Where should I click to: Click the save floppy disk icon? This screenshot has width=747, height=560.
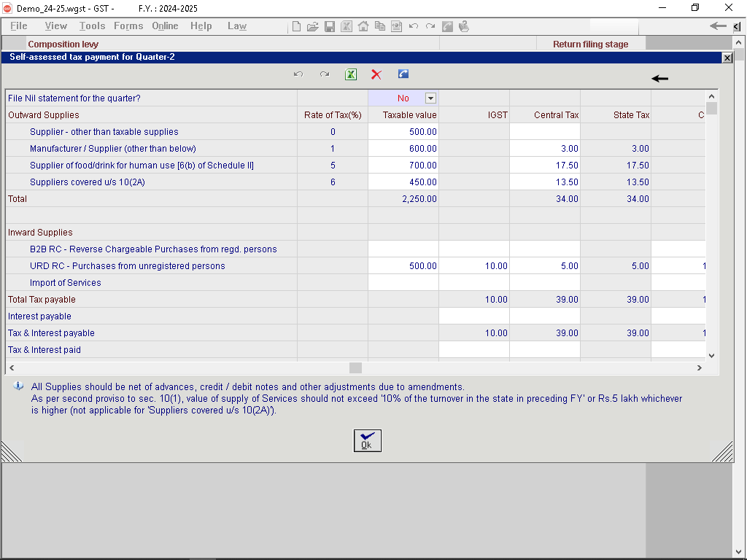(x=330, y=26)
